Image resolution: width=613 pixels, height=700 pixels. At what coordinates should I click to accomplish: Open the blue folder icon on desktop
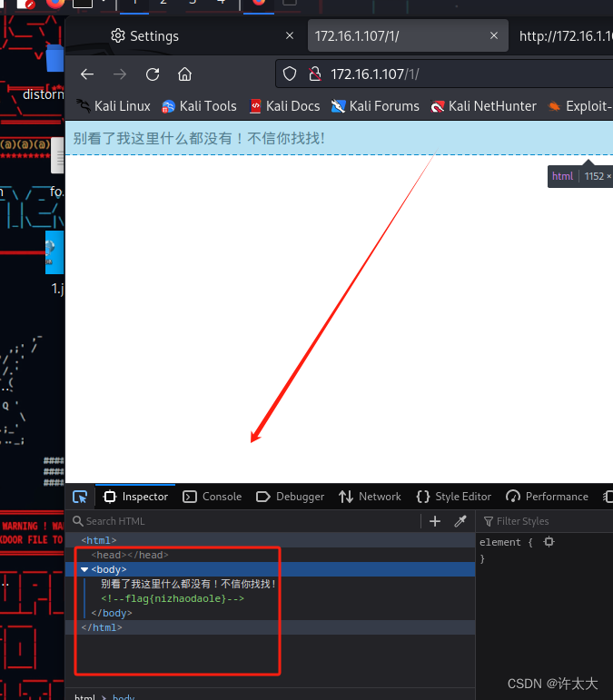[x=54, y=58]
